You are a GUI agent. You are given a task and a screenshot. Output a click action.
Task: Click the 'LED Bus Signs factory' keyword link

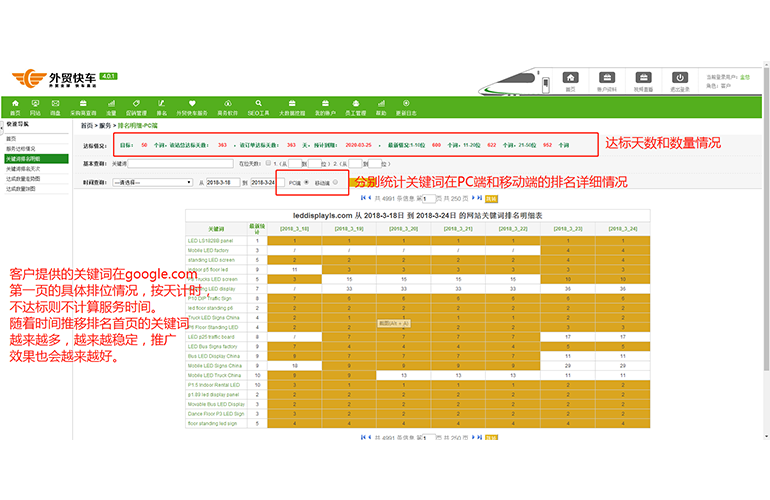click(x=214, y=346)
